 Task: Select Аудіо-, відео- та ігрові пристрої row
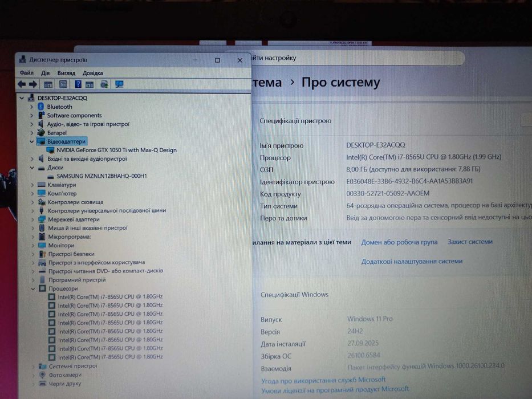point(88,124)
